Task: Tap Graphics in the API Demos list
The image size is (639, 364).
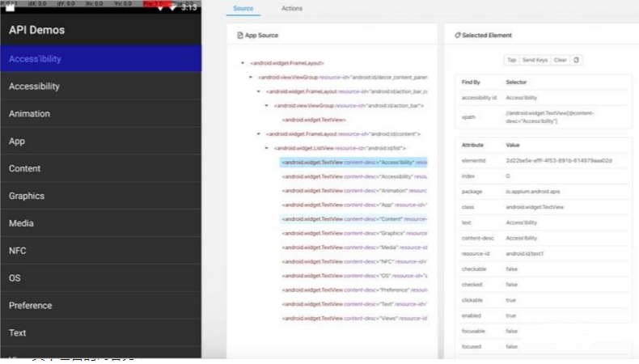Action: click(x=100, y=196)
